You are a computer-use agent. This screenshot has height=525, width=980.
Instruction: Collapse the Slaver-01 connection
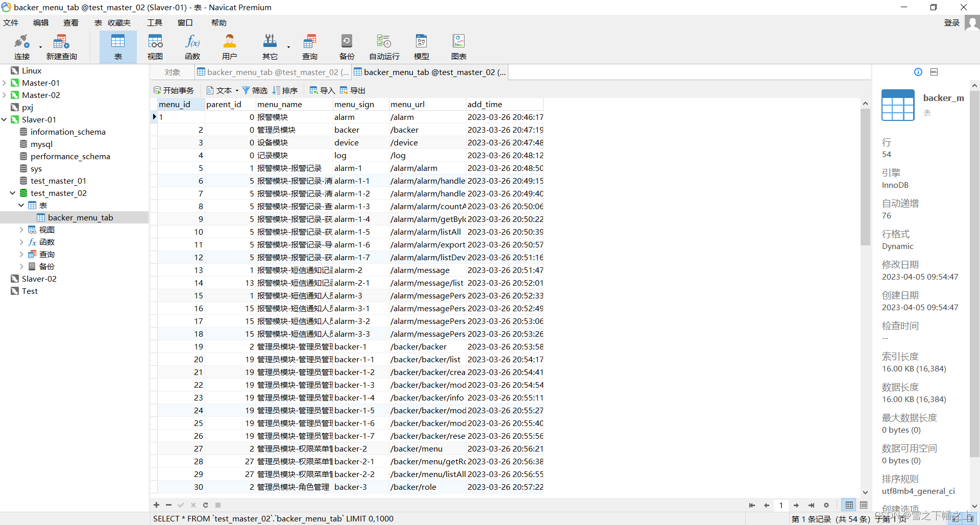(x=5, y=119)
